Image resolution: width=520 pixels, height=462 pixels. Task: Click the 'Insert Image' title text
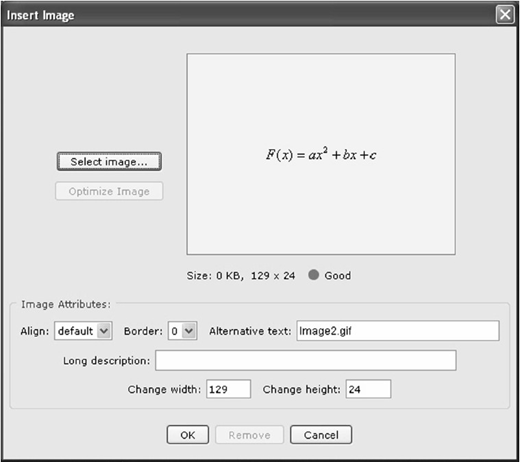[41, 15]
